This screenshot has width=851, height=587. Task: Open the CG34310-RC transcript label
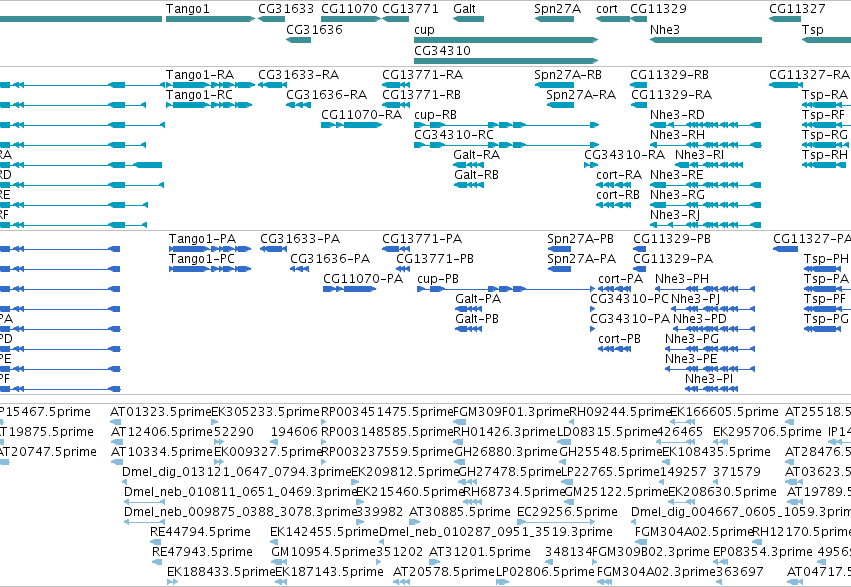[x=454, y=135]
